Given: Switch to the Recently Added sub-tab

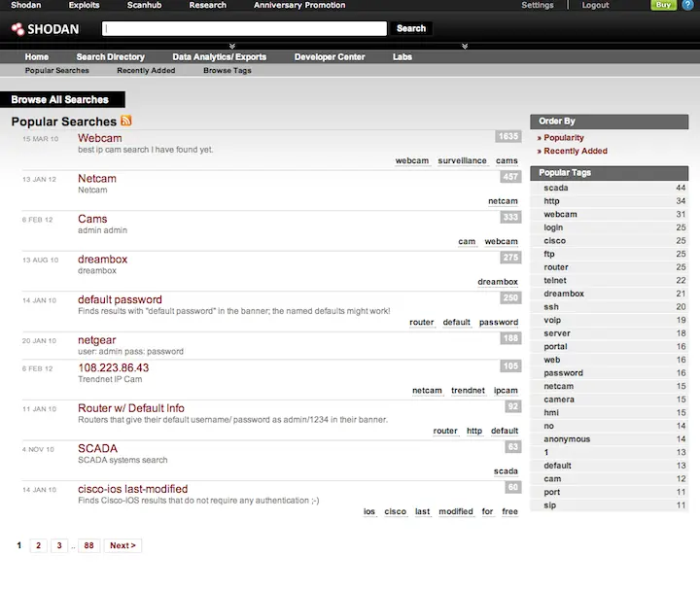Looking at the screenshot, I should [146, 71].
